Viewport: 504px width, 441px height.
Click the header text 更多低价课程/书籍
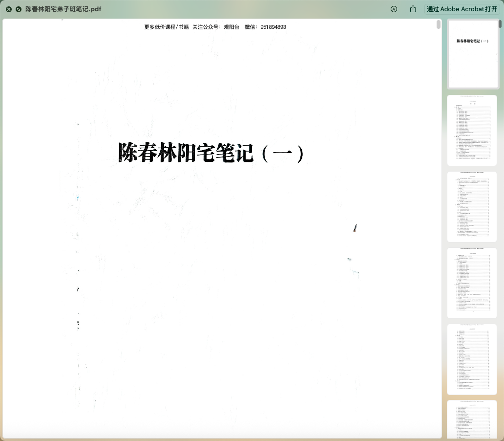pyautogui.click(x=166, y=27)
